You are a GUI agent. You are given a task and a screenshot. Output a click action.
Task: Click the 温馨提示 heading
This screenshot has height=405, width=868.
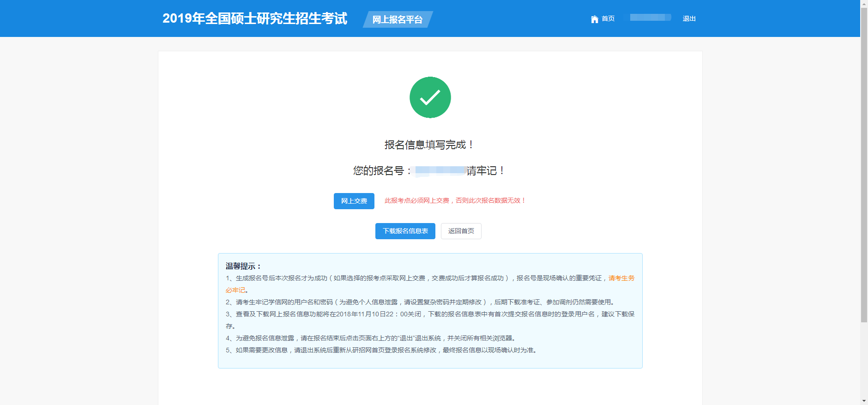(x=243, y=266)
